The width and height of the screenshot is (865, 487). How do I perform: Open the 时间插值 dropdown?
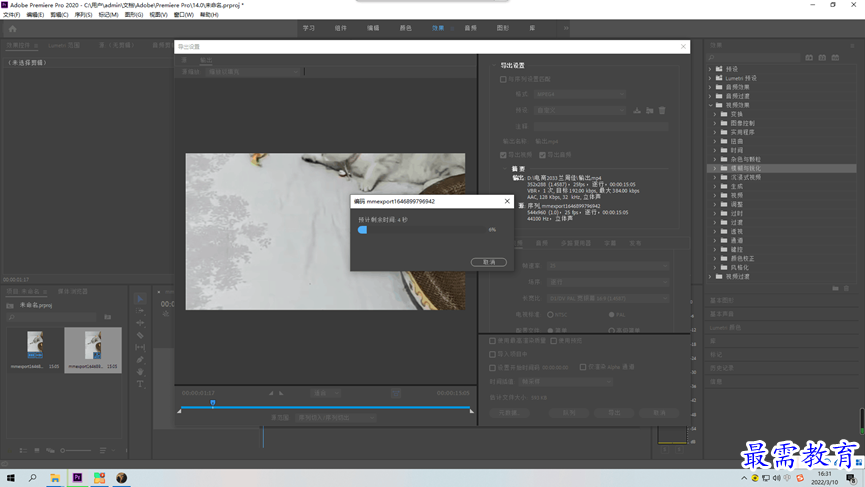[565, 382]
